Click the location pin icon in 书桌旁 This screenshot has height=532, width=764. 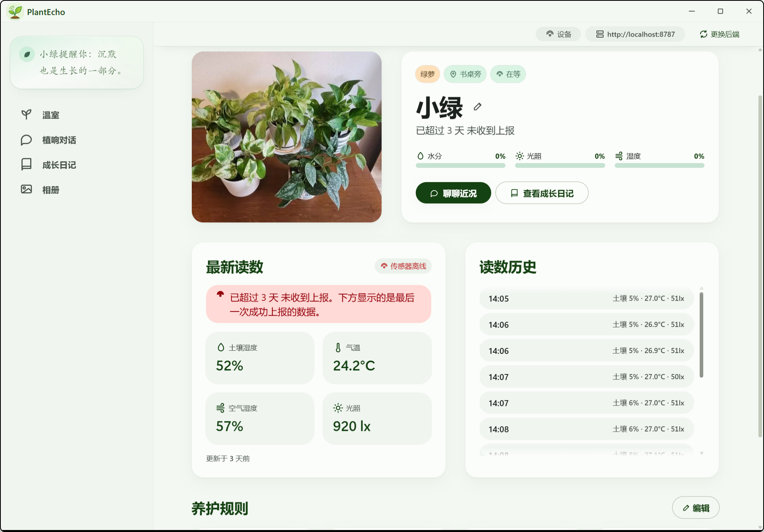click(453, 74)
